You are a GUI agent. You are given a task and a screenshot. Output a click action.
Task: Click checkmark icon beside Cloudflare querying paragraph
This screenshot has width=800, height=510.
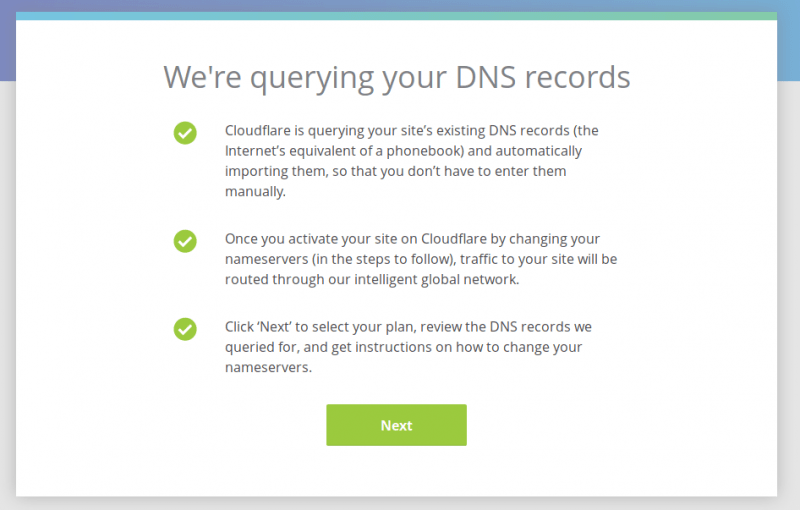(185, 133)
